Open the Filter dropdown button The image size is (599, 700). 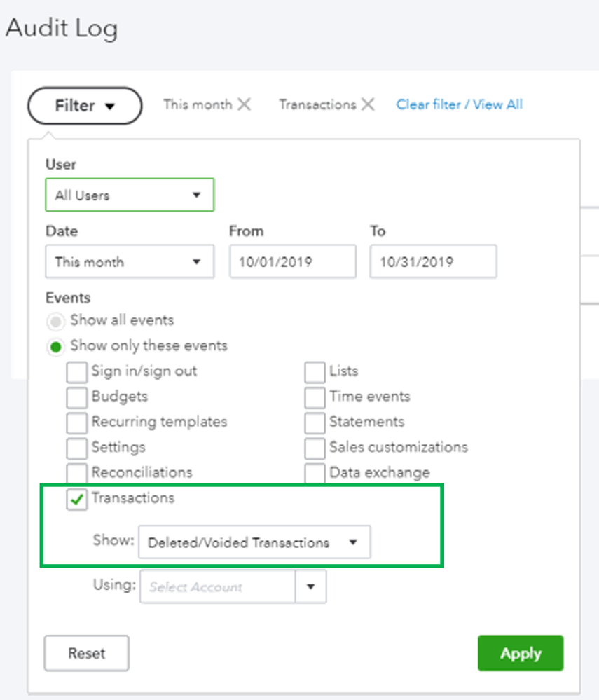tap(85, 106)
